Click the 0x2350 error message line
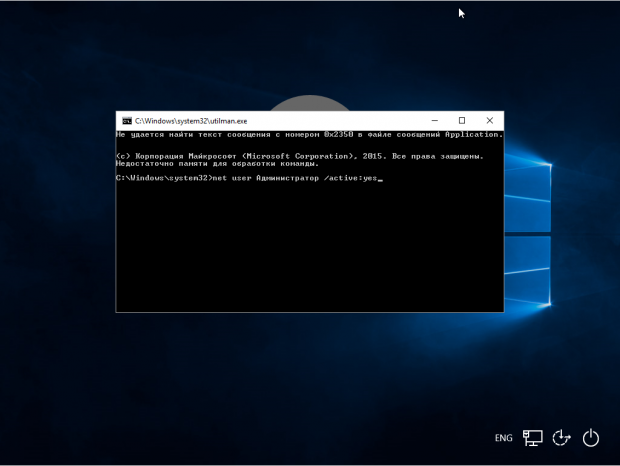The width and height of the screenshot is (620, 466). 310,135
